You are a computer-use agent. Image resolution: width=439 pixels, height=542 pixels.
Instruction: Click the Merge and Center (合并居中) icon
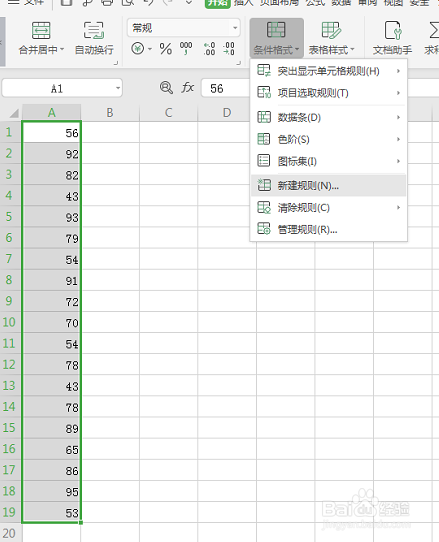(41, 31)
